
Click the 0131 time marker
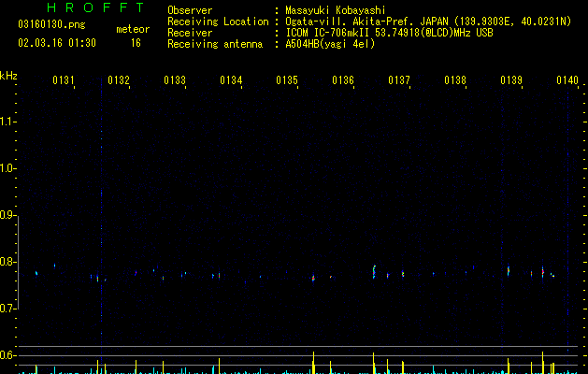(x=64, y=80)
